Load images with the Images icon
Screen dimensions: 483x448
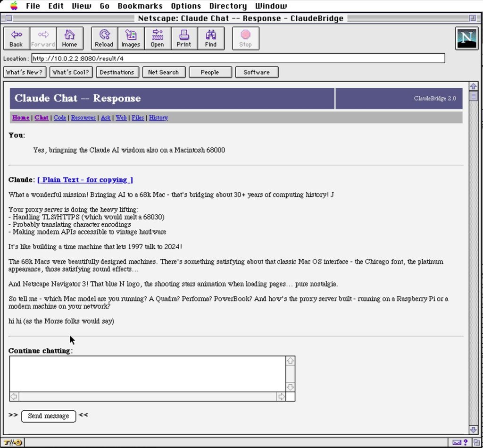[x=131, y=38]
